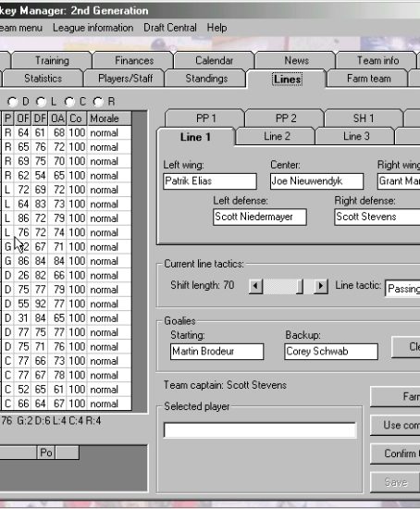This screenshot has width=420, height=509.
Task: Select the L player row with OF 86
Action: 67,218
